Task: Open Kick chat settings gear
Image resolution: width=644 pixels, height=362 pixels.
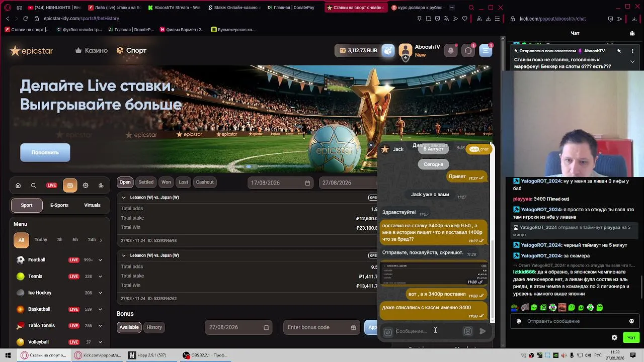Action: (x=614, y=337)
